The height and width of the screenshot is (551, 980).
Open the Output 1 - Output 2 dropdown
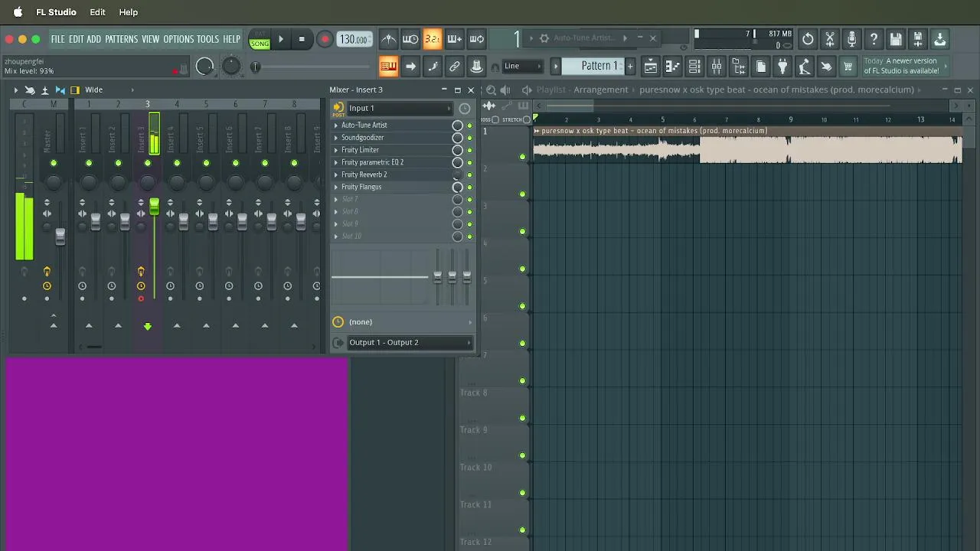[410, 342]
